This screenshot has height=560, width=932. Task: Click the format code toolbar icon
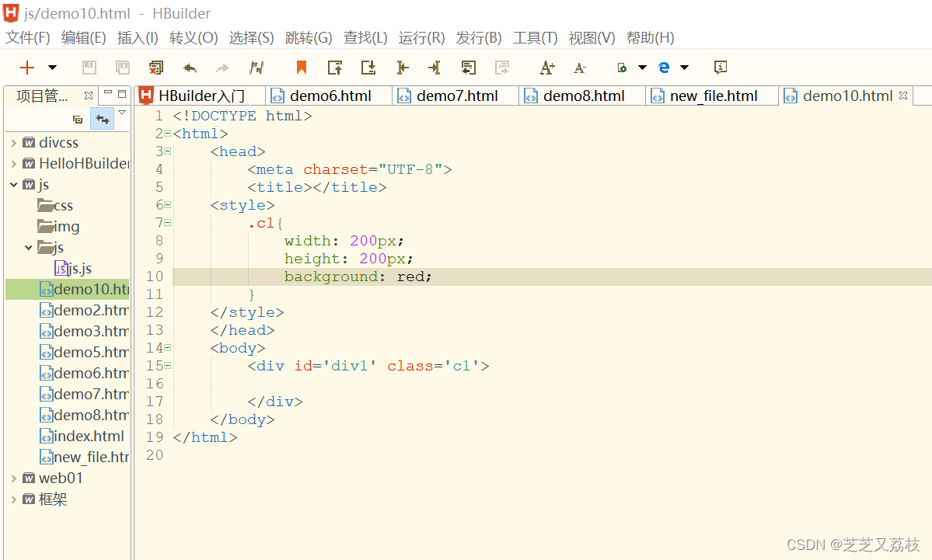(x=469, y=68)
